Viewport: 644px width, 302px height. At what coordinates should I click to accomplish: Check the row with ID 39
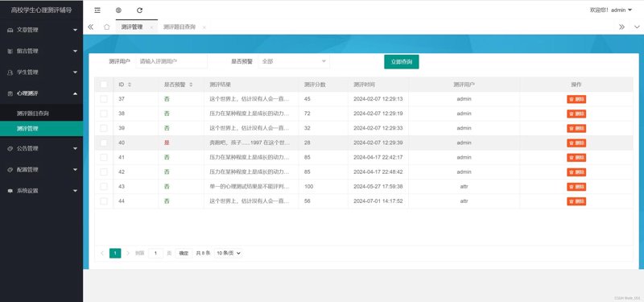tap(104, 128)
